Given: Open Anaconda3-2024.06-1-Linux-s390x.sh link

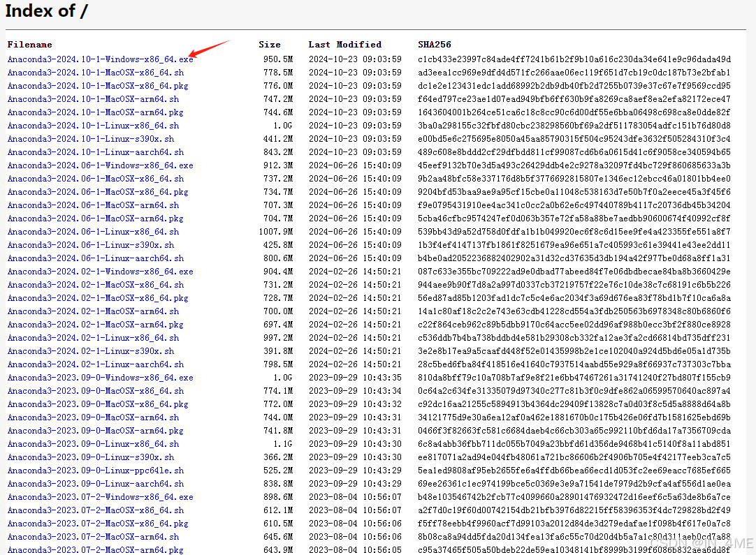Looking at the screenshot, I should pyautogui.click(x=91, y=245).
